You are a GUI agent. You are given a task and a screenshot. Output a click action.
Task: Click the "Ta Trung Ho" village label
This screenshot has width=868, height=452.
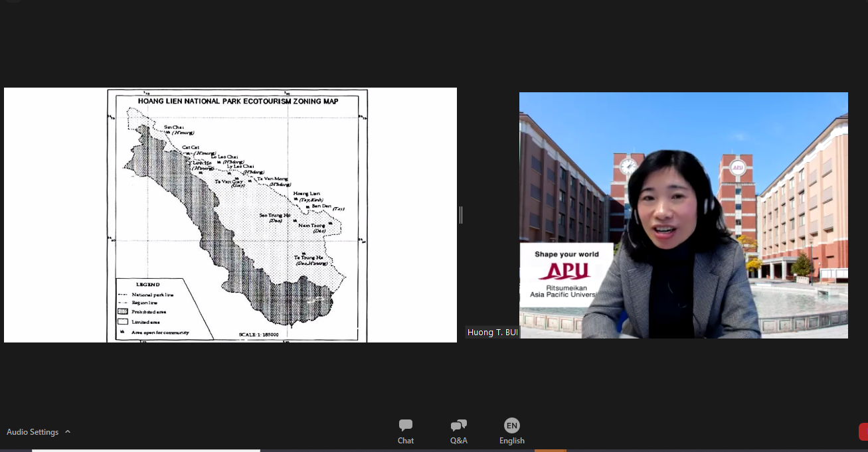[x=309, y=257]
